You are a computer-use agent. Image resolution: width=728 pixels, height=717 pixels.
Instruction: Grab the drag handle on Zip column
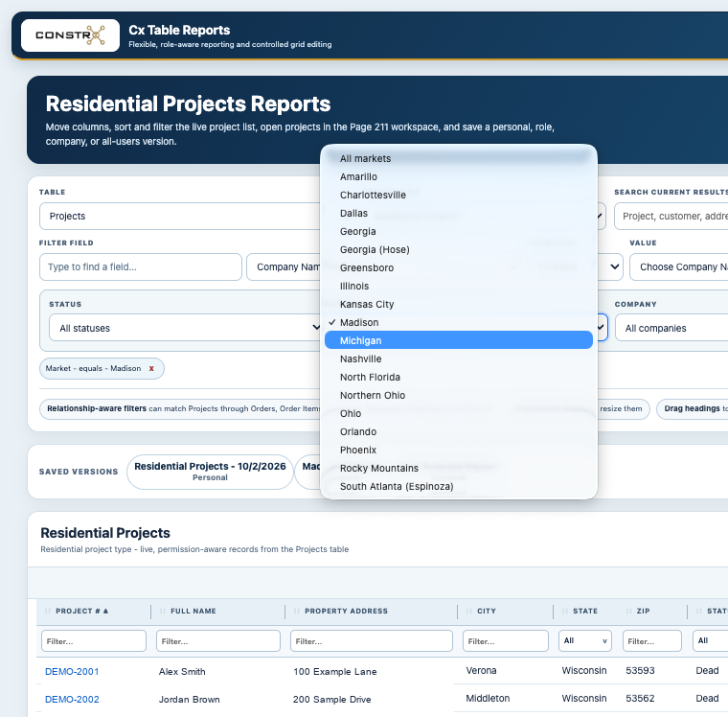(x=629, y=611)
